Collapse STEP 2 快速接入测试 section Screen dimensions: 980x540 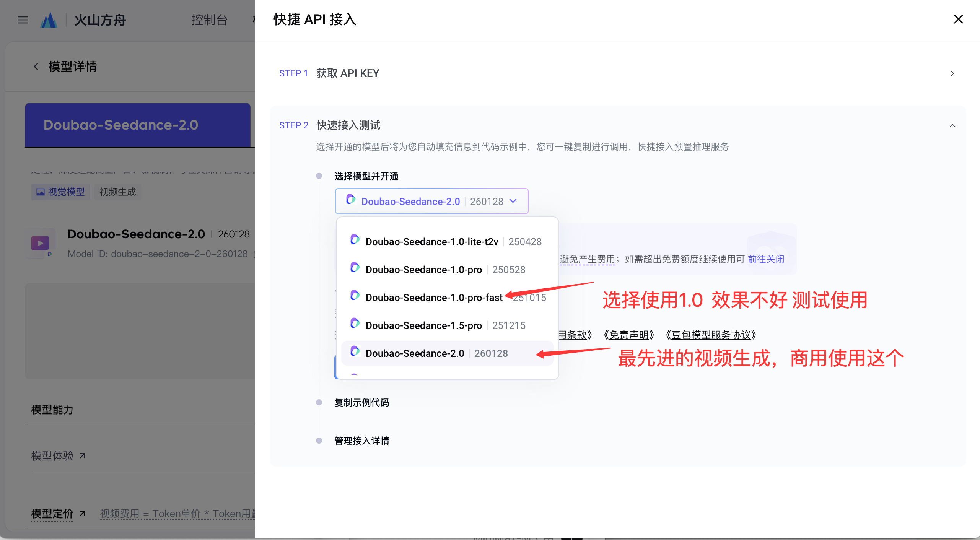pos(952,125)
